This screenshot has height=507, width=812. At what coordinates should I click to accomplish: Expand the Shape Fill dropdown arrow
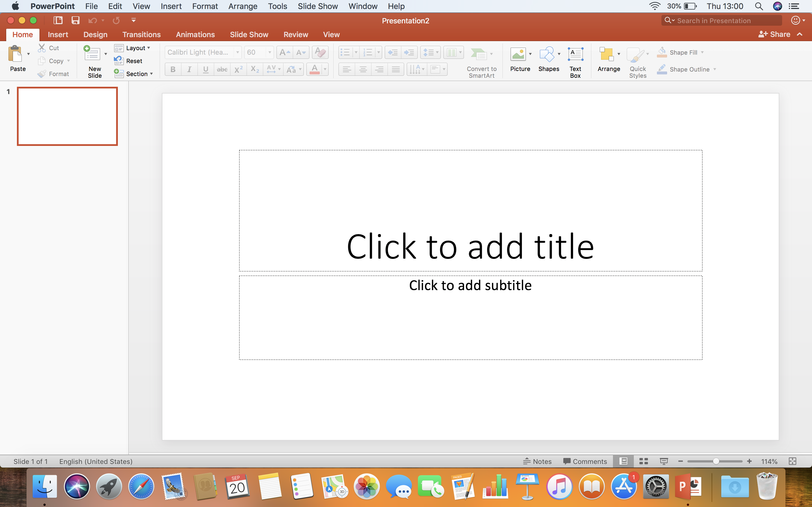point(702,52)
